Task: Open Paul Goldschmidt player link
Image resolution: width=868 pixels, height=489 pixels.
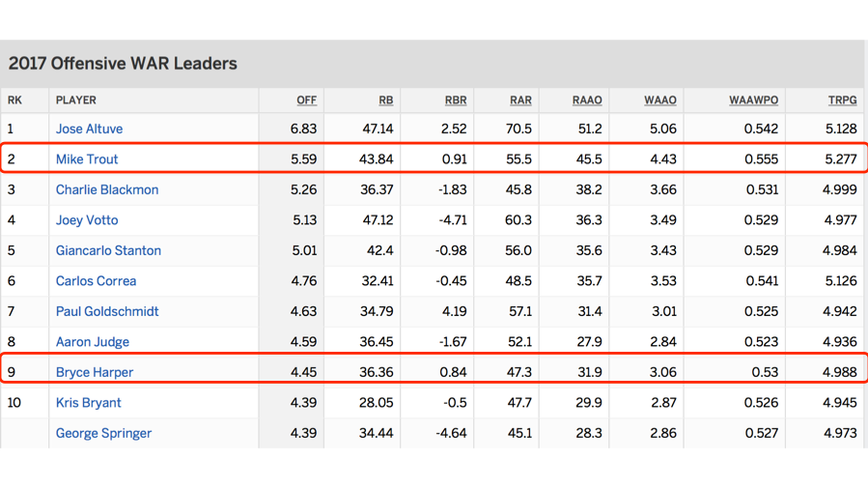Action: click(x=107, y=311)
